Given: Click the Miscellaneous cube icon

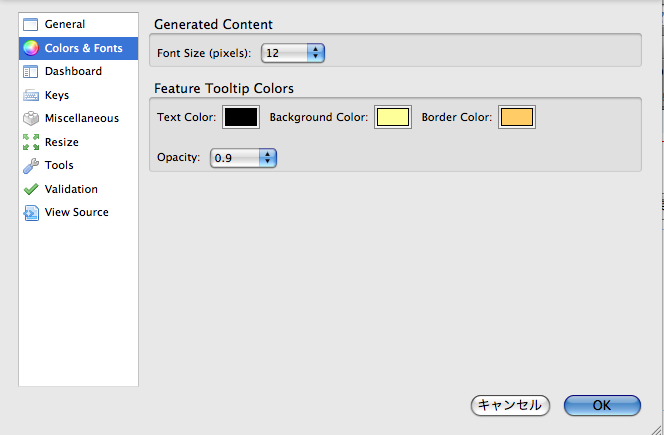Looking at the screenshot, I should pos(30,118).
